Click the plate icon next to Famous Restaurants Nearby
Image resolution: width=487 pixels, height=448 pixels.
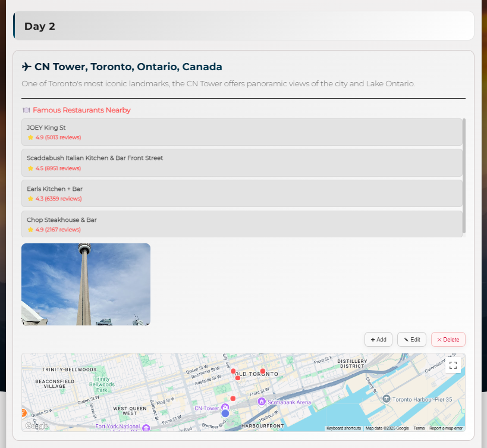26,110
